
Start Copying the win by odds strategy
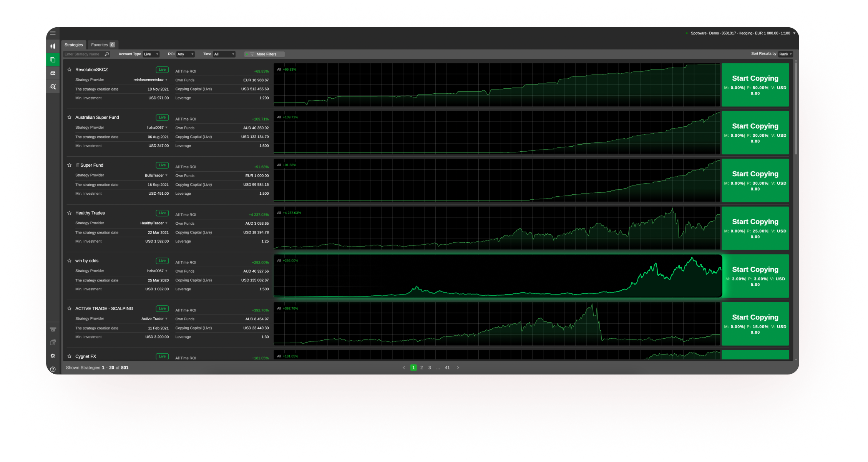coord(755,276)
